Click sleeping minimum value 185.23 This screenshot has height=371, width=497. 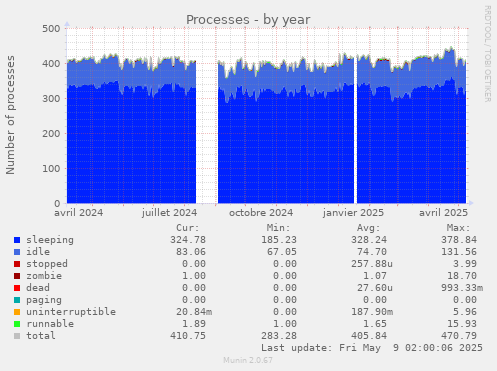tap(279, 240)
